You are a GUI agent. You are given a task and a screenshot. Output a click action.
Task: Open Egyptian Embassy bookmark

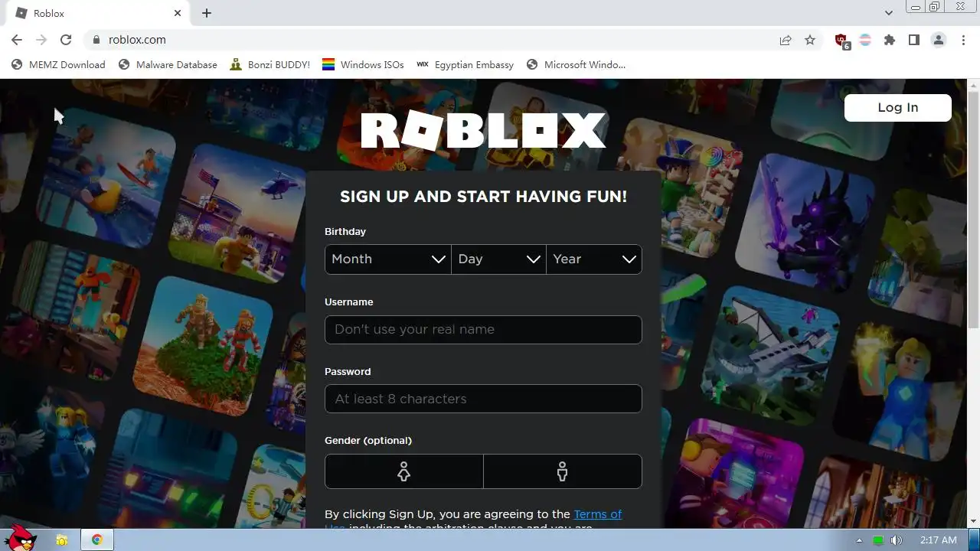465,65
